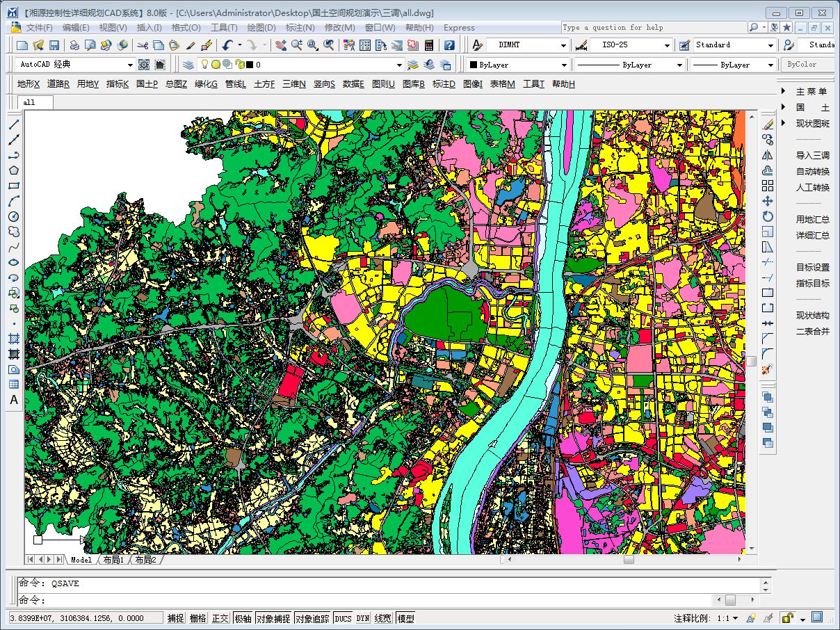Toggle 对象追踪 object tracking in status bar

point(312,618)
